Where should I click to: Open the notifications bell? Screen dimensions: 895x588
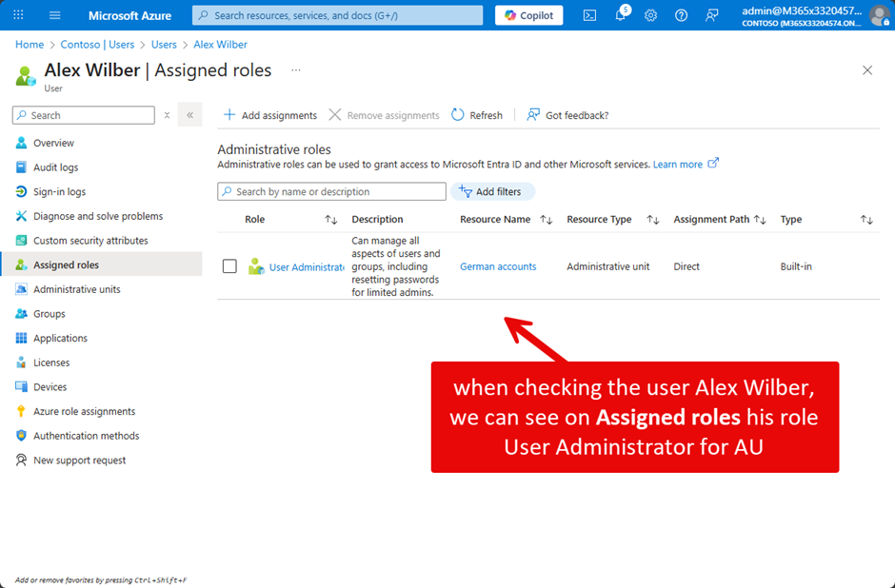point(621,15)
